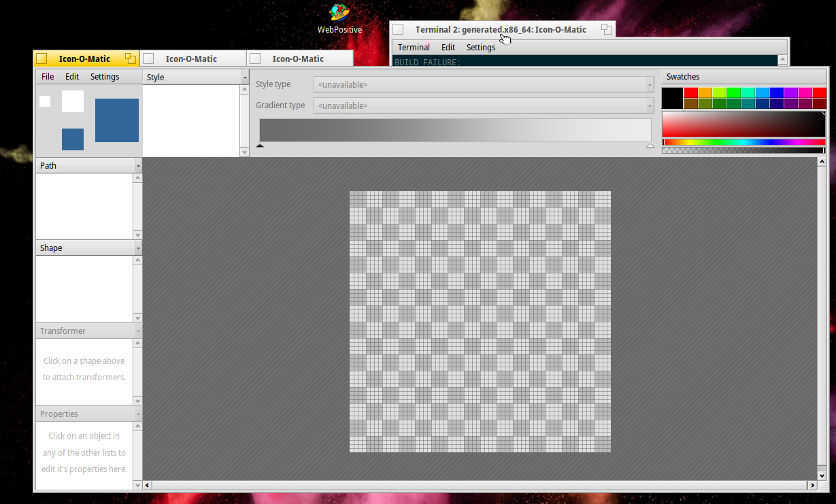Click the canvas horizontal scroll-left arrow
836x504 pixels.
click(148, 485)
